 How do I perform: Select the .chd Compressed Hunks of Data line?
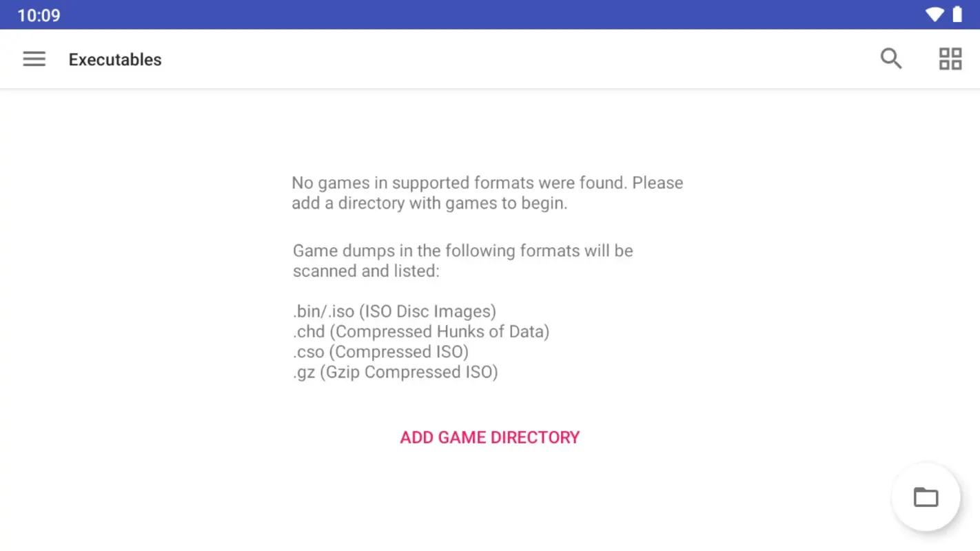click(420, 331)
